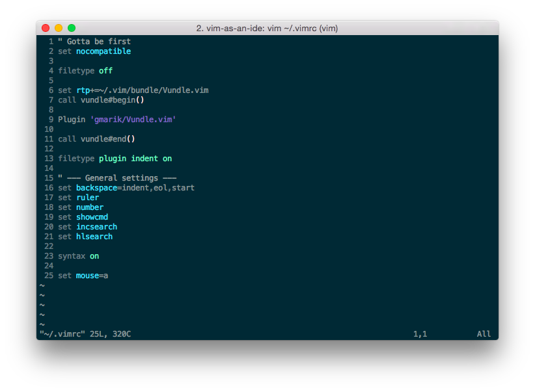Minimize the terminal with yellow button
This screenshot has height=392, width=535.
pos(59,28)
